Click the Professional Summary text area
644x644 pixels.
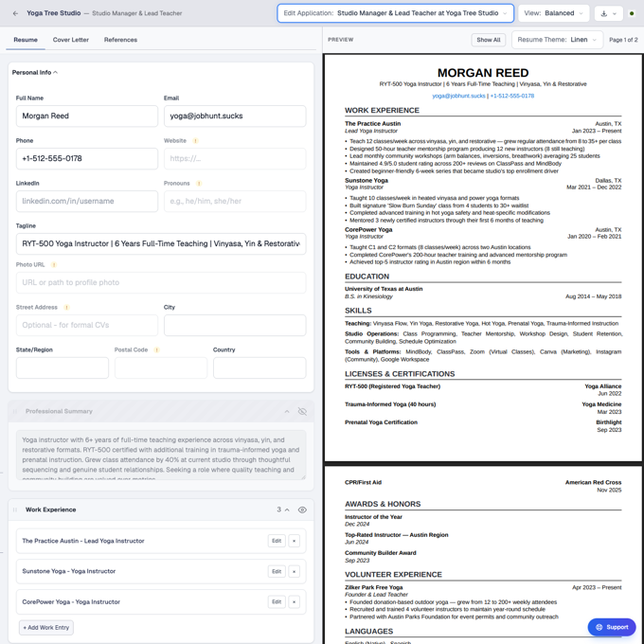tap(161, 455)
